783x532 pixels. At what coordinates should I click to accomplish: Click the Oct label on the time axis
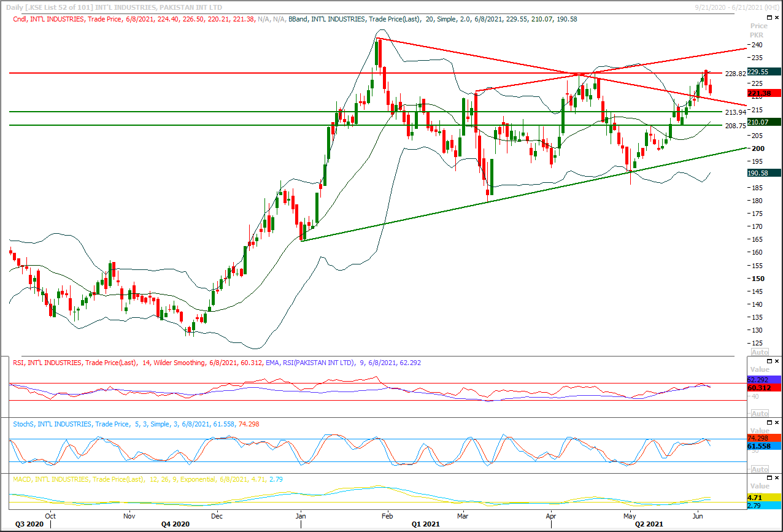point(51,516)
